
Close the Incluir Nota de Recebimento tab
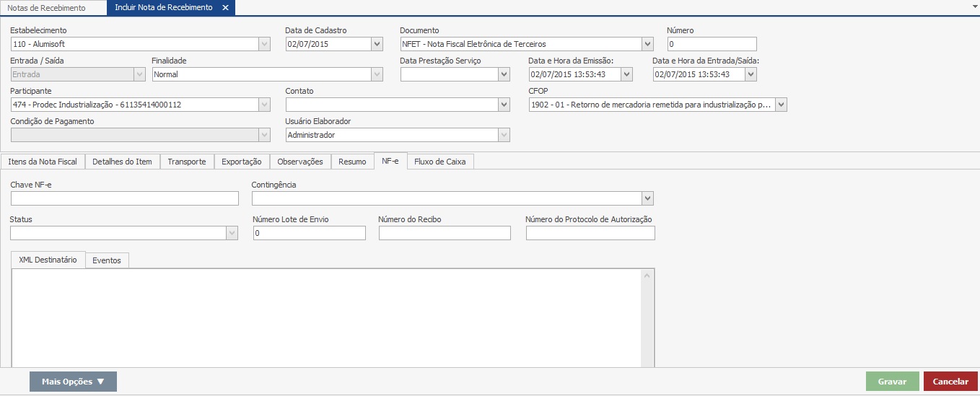tap(225, 8)
